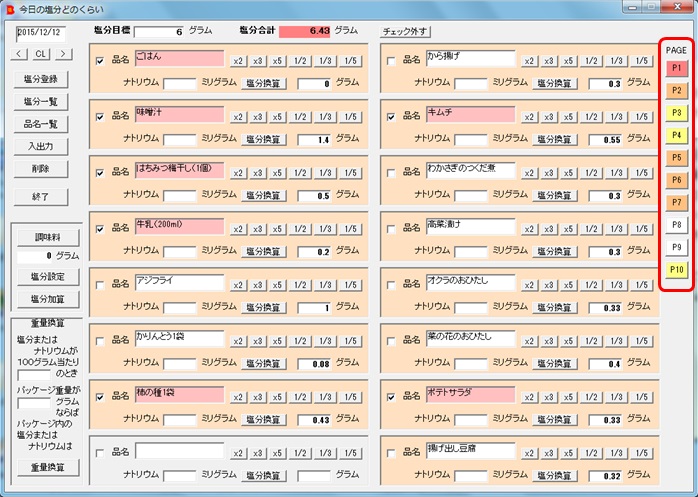Click the 塩分目標 value field

click(159, 32)
